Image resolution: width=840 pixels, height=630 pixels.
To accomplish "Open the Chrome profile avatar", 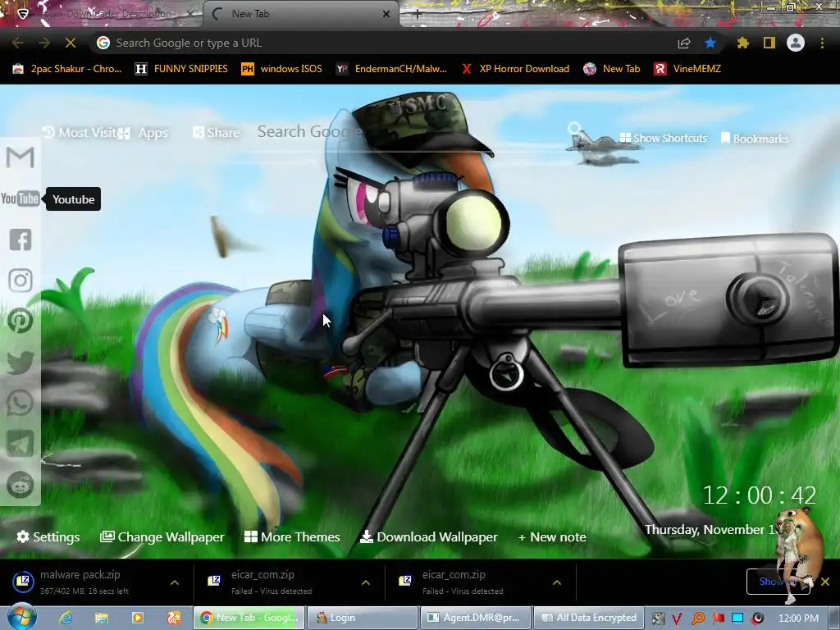I will (x=796, y=43).
